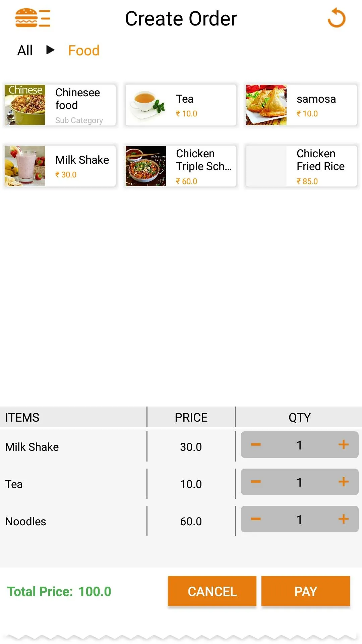Screen dimensions: 362x644
Task: Add Milk Shake item card
Action: 60,166
